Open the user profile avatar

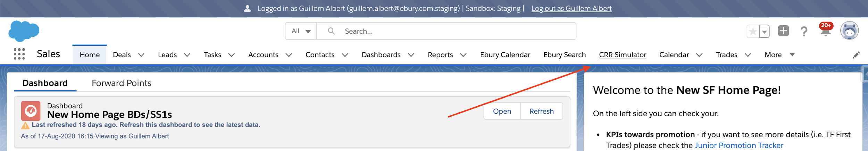coord(849,31)
